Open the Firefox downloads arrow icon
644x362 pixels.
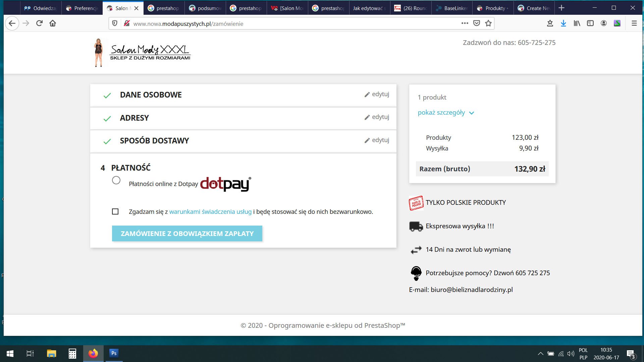click(563, 23)
